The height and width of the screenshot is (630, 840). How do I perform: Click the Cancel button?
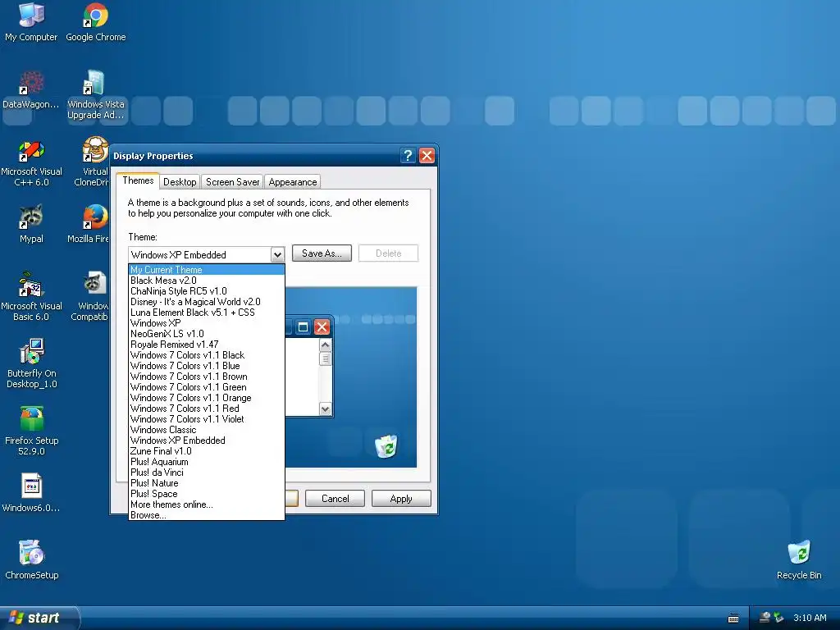coord(335,498)
